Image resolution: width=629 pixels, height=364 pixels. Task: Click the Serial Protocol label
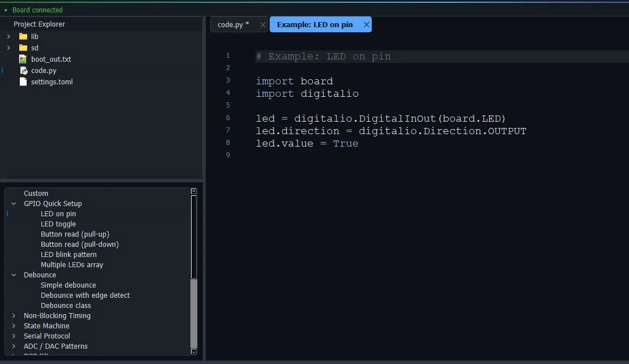pos(46,336)
